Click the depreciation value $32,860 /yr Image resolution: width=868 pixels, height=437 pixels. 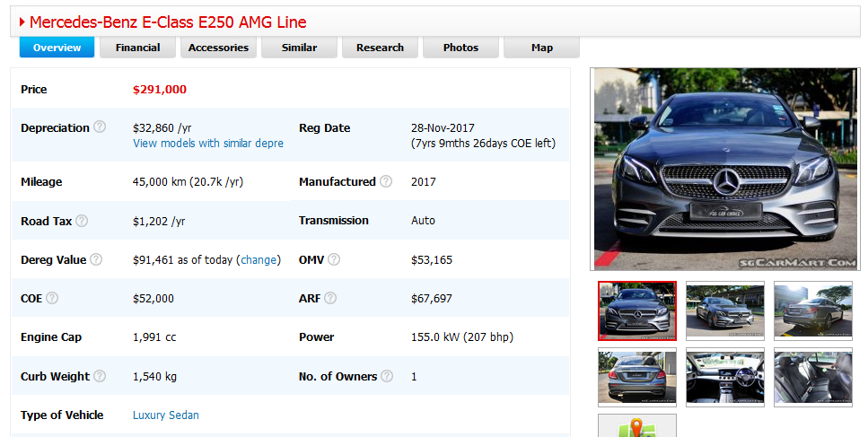tap(162, 127)
